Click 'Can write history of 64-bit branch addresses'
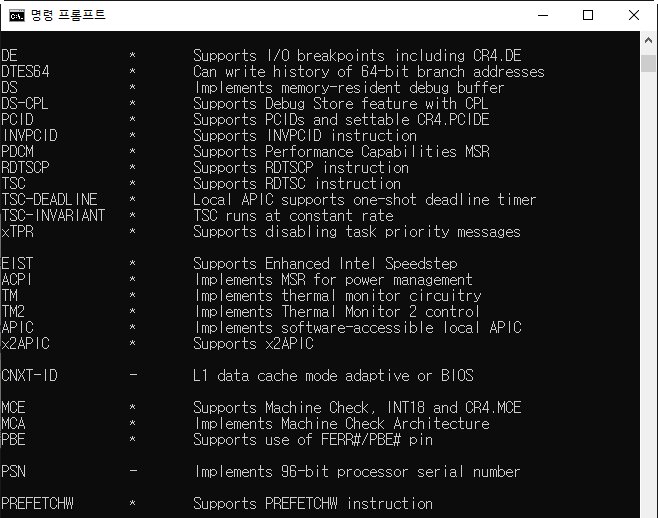 pos(369,71)
